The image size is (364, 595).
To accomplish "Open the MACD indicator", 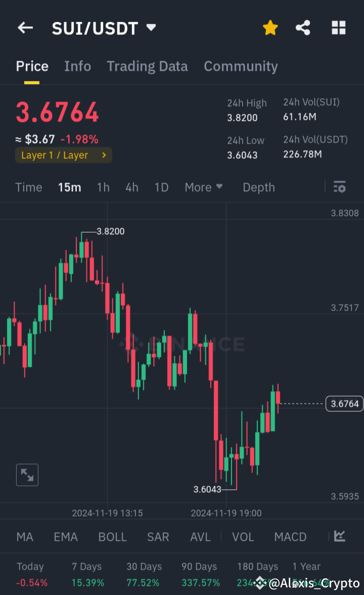I will tap(290, 536).
